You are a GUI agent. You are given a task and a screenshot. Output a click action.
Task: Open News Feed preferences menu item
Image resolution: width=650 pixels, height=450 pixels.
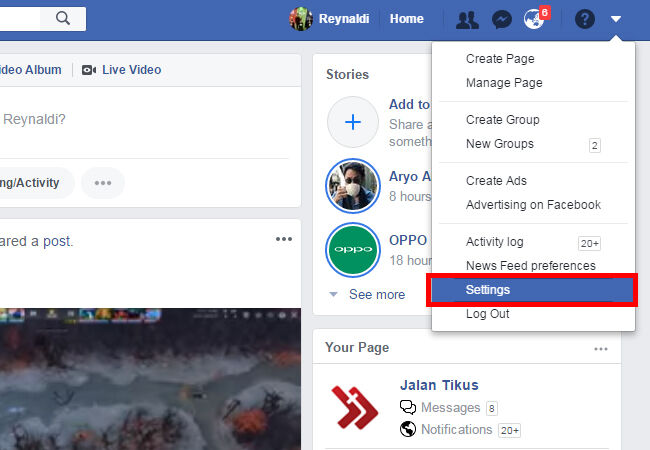[533, 266]
